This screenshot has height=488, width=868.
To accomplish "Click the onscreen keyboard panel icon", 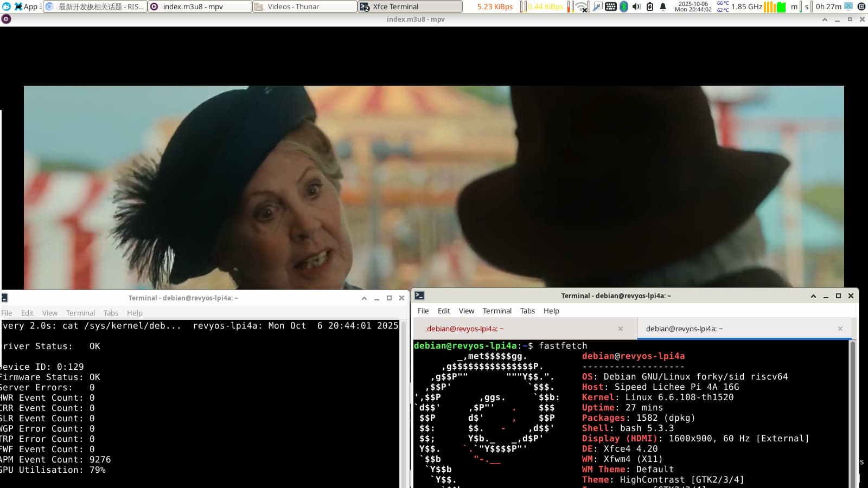I will click(611, 7).
